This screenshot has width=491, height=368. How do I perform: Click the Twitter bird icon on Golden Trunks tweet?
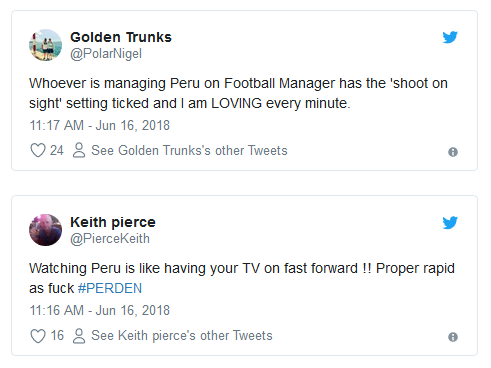tap(450, 37)
